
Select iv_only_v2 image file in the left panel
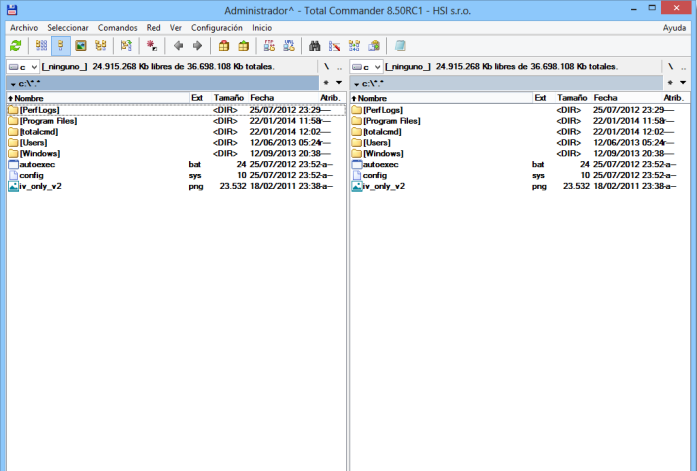click(176, 186)
